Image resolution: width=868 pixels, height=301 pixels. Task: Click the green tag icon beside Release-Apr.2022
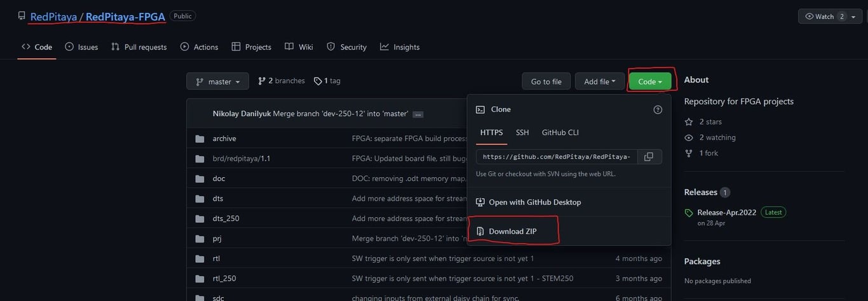pyautogui.click(x=689, y=213)
